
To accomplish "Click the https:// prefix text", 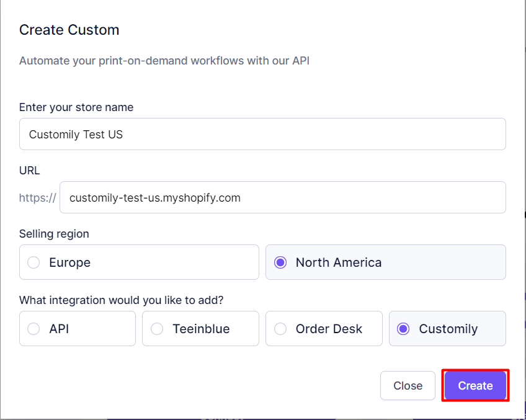I will click(x=38, y=197).
